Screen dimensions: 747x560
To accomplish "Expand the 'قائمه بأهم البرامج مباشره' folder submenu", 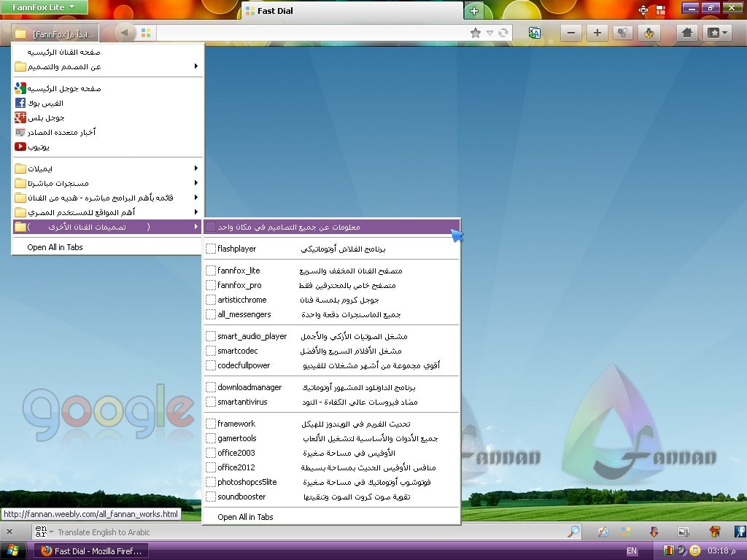I will tap(108, 197).
